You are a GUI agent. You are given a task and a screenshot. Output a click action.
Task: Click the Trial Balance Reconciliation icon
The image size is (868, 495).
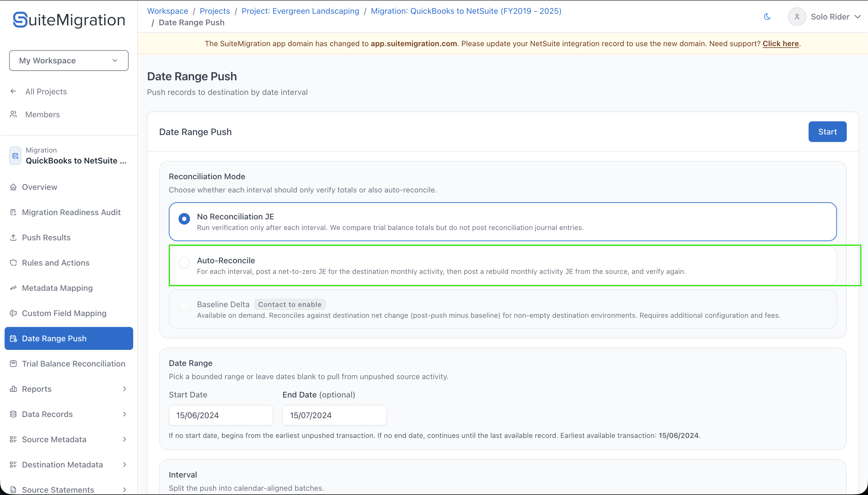(13, 363)
